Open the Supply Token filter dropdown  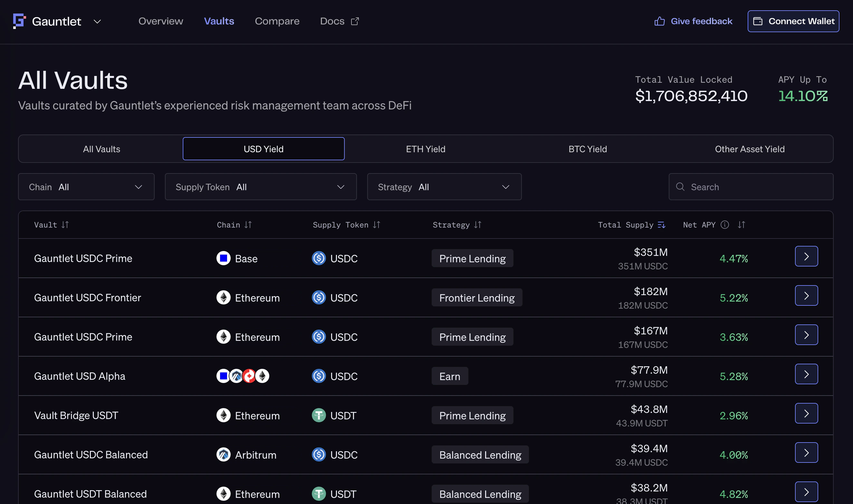261,186
